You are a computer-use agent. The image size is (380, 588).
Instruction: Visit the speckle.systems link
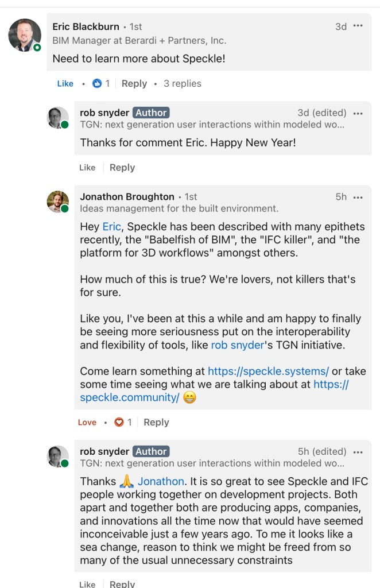(x=268, y=371)
